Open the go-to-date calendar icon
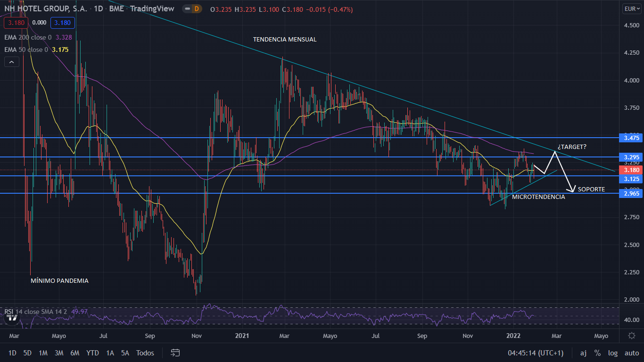Screen dimensions: 644x362 [175, 353]
